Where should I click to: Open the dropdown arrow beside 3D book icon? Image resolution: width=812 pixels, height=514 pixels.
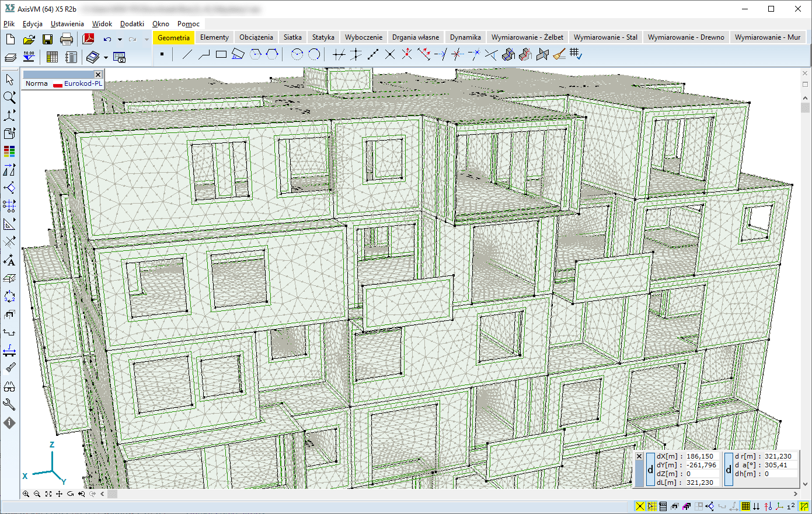(106, 58)
